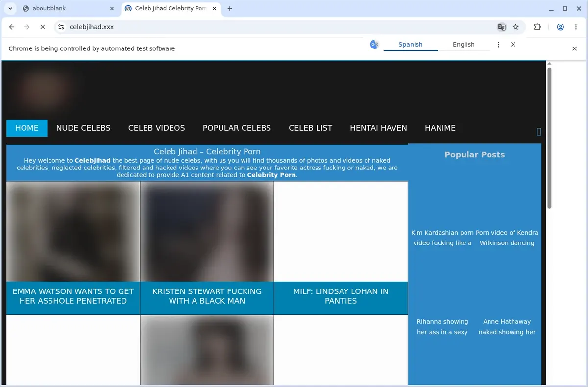
Task: Open the Kendra Wilkinson popular post link
Action: [x=507, y=238]
